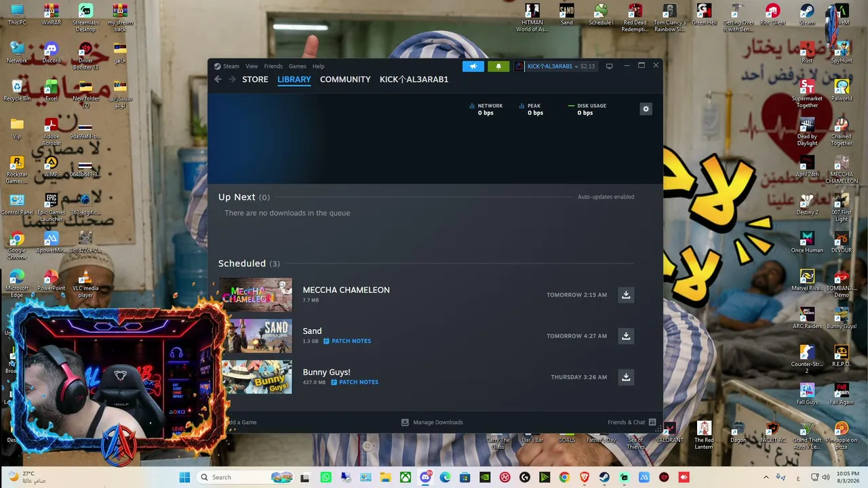Open the View menu in Steam
The width and height of the screenshot is (868, 488).
tap(252, 66)
